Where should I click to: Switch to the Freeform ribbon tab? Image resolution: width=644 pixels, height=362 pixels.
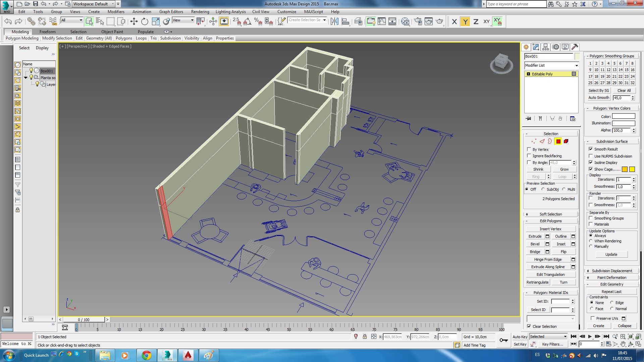47,32
